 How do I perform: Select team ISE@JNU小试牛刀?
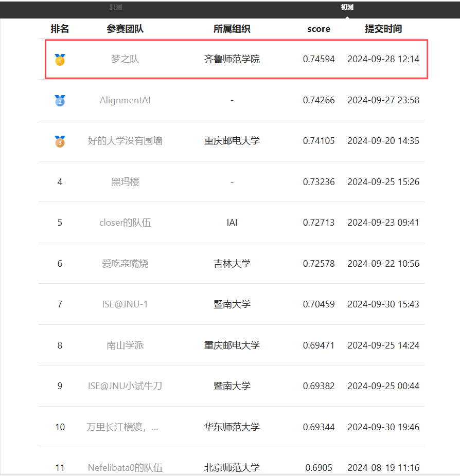tap(125, 386)
